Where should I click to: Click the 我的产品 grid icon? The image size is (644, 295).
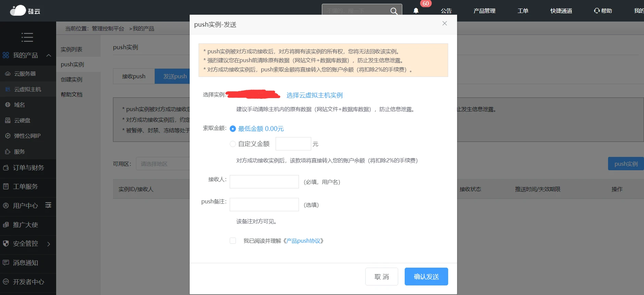[6, 55]
